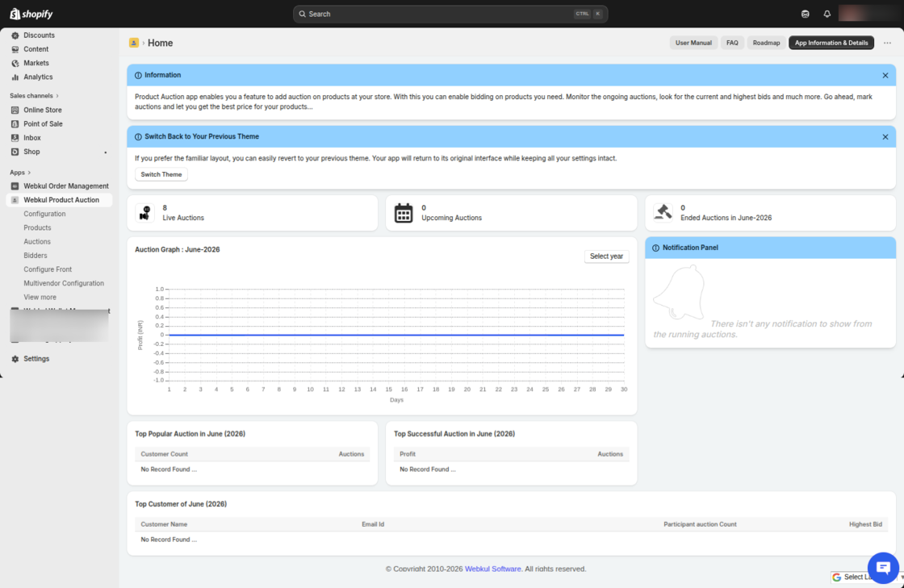Screen dimensions: 904x588
Task: Click the '0 Upcoming Auctions' label
Action: coord(451,213)
